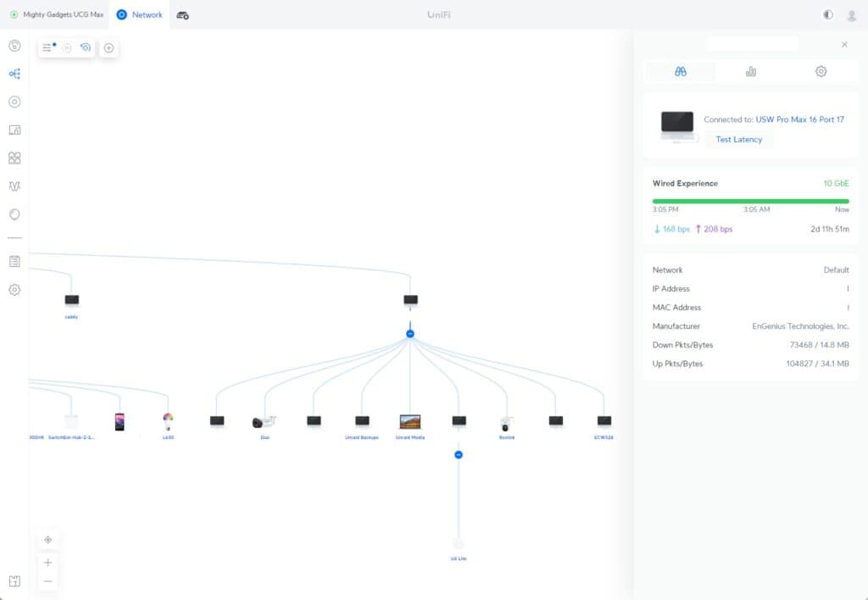
Task: Select the Duo camera device node
Action: [264, 422]
